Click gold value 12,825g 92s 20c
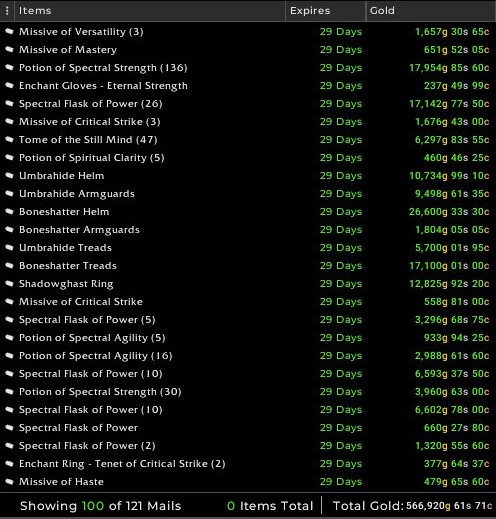This screenshot has height=519, width=496. point(449,283)
